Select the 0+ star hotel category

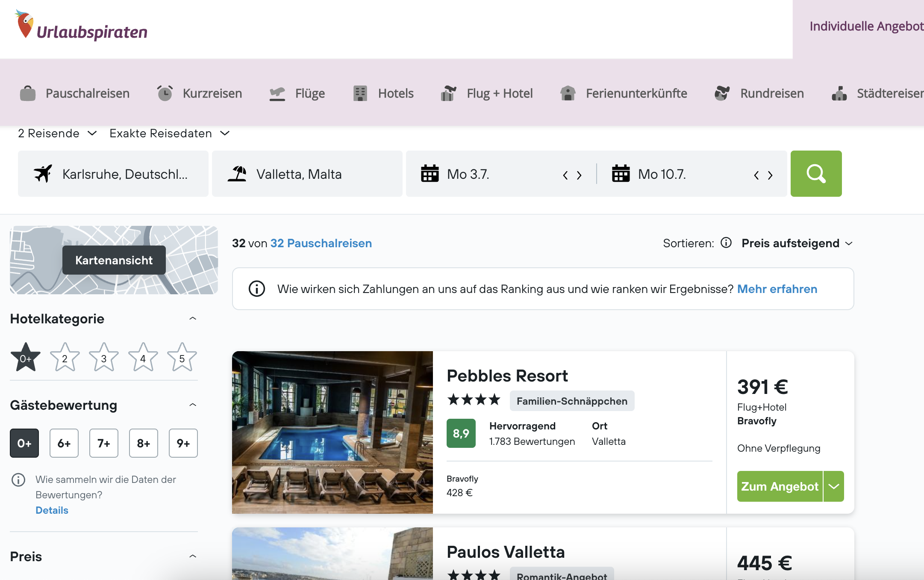pos(26,358)
